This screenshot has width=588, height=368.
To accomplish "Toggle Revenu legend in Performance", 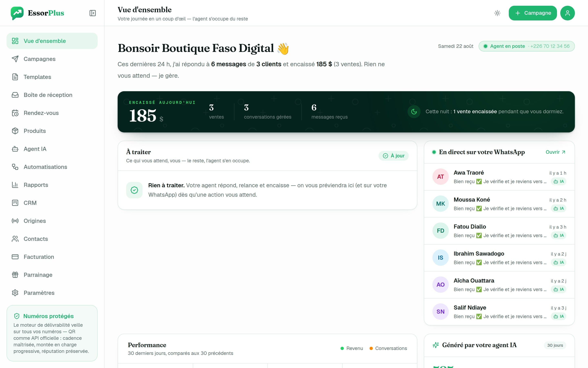I will (352, 348).
